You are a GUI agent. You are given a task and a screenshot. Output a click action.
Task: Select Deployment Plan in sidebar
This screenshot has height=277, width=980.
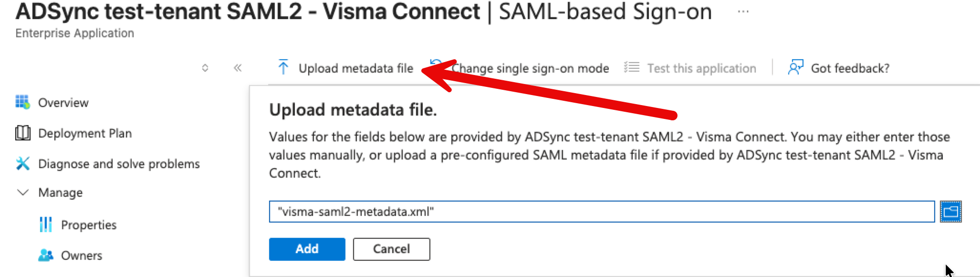tap(85, 133)
